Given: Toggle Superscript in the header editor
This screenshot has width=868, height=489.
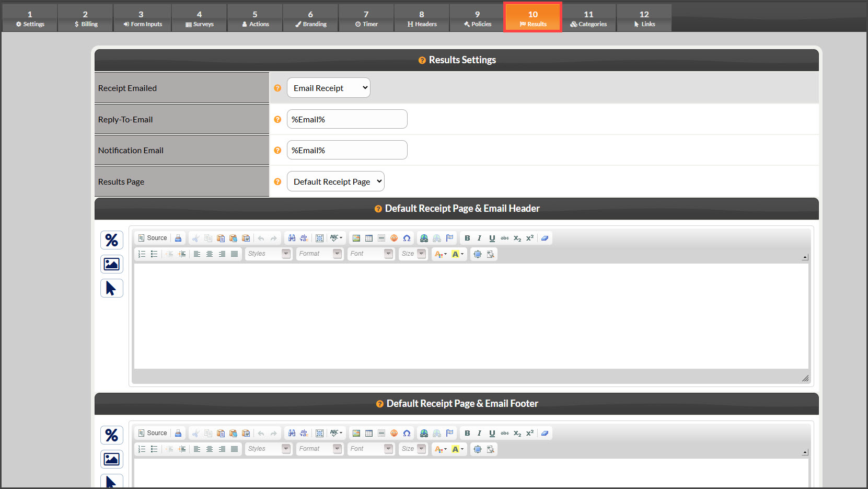Looking at the screenshot, I should click(x=530, y=238).
